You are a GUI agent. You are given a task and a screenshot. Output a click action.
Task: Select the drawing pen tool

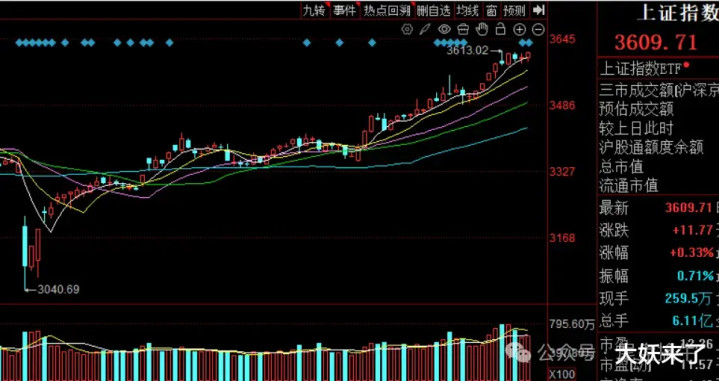point(426,30)
